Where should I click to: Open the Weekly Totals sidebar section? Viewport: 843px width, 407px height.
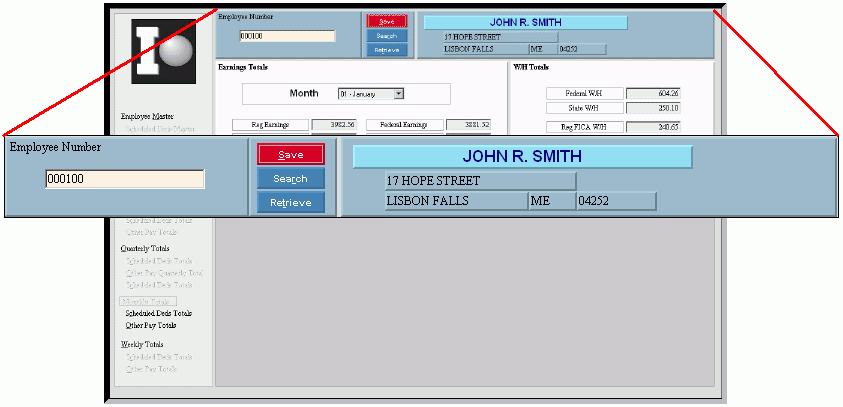tap(142, 344)
